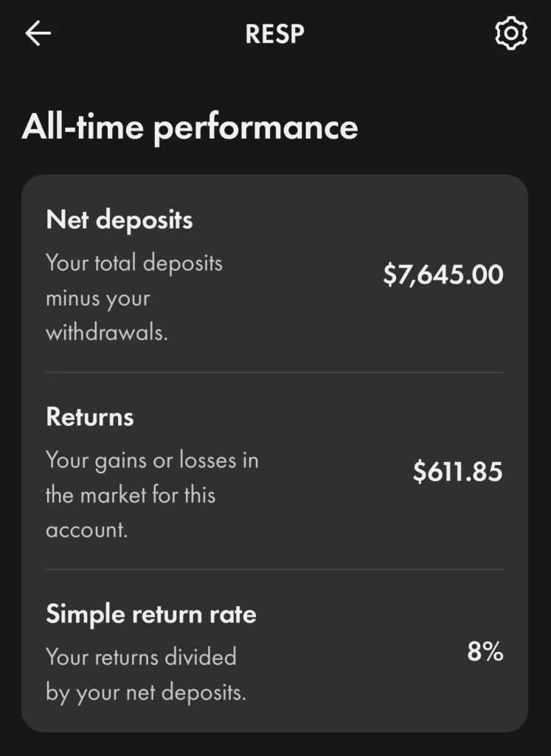551x756 pixels.
Task: Open account settings via the gear icon
Action: point(510,34)
